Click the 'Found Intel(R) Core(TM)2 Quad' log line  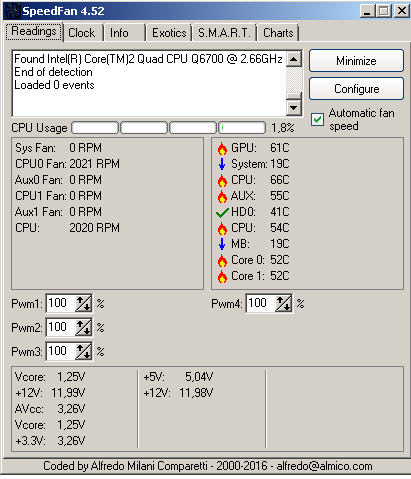148,59
